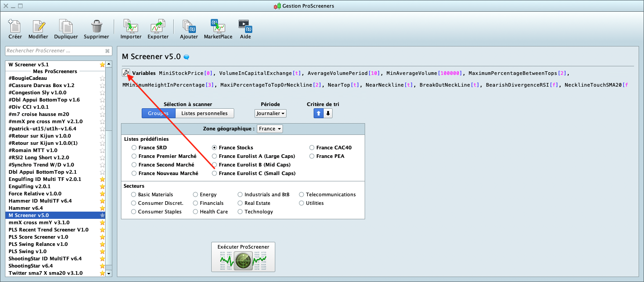The width and height of the screenshot is (644, 282).
Task: Select Hammer ID MultiTF v6.4
Action: point(56,201)
